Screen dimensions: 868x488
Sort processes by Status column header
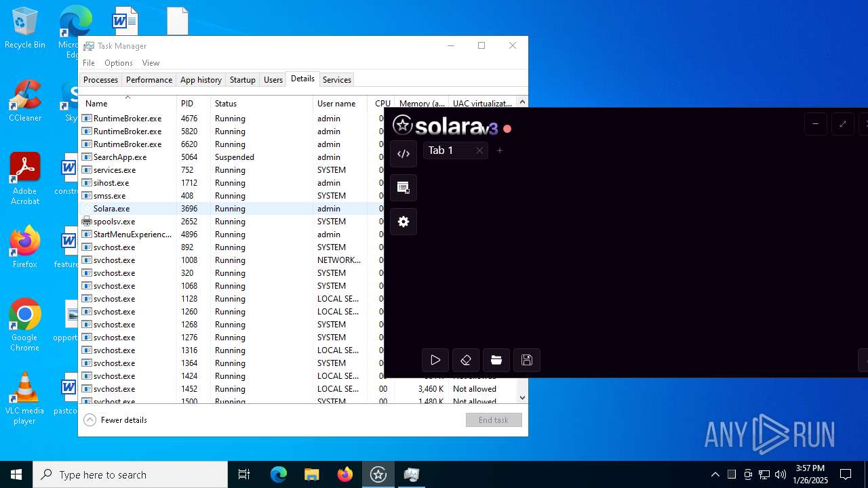pos(262,103)
